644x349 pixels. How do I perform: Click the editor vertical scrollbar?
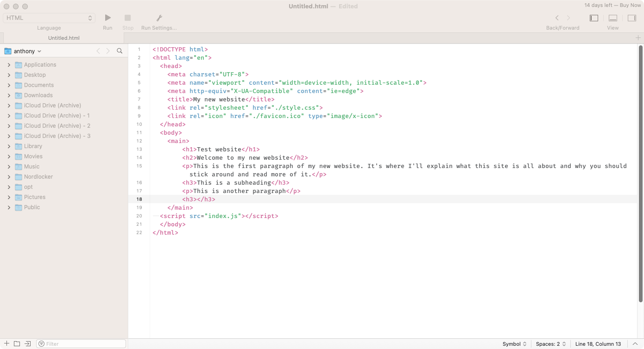[x=640, y=174]
